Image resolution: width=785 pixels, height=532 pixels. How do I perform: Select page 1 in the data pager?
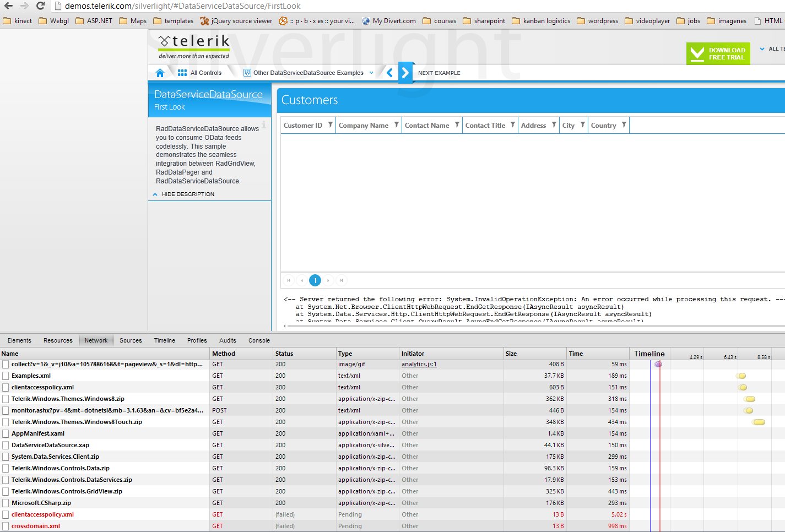(x=315, y=280)
